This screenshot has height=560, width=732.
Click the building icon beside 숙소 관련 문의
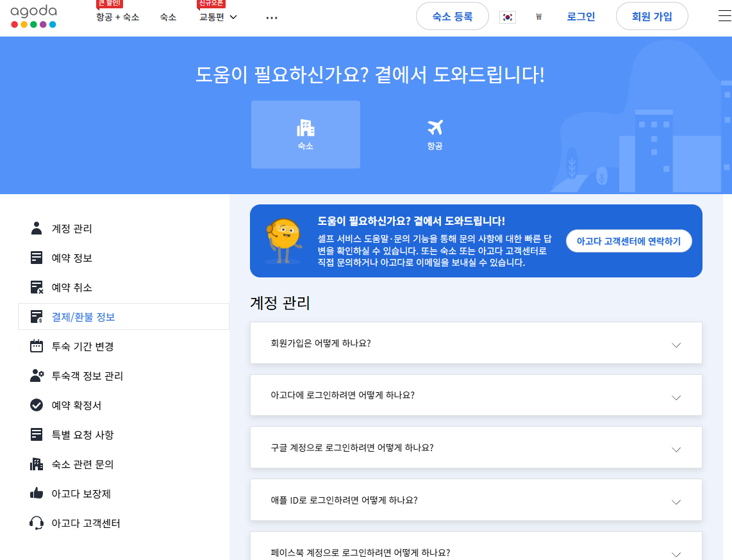coord(37,464)
